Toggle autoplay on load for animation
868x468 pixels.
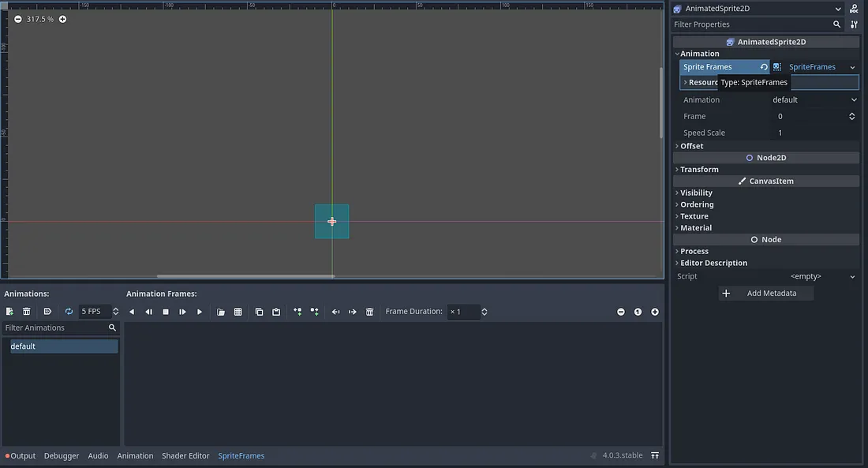(x=47, y=312)
